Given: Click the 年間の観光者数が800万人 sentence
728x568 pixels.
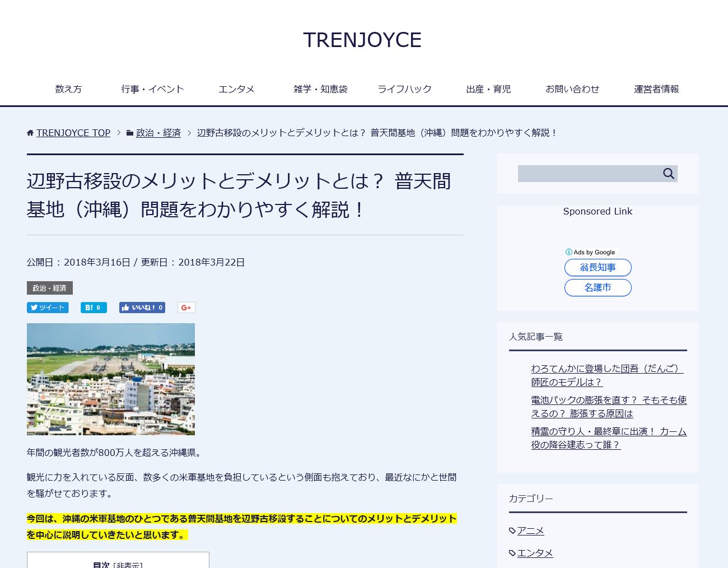Looking at the screenshot, I should (115, 453).
